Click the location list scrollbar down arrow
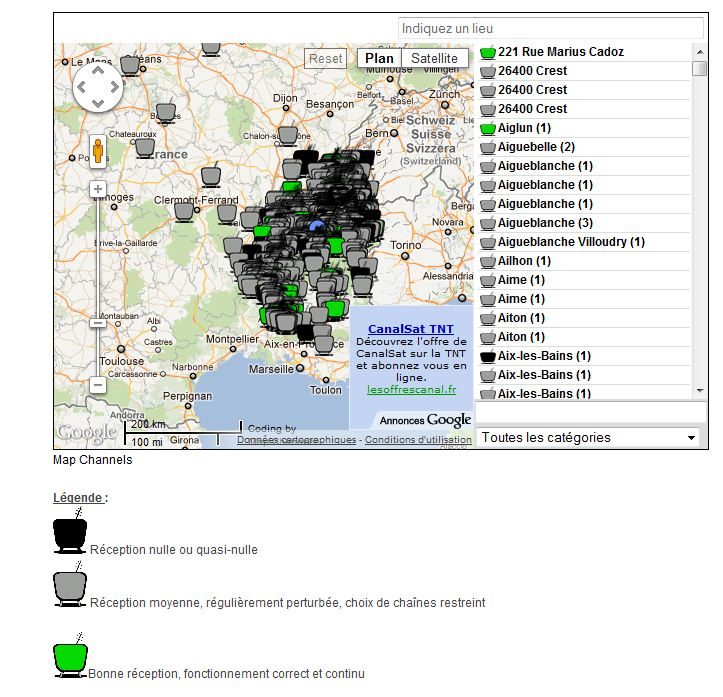This screenshot has height=697, width=723. click(x=699, y=389)
